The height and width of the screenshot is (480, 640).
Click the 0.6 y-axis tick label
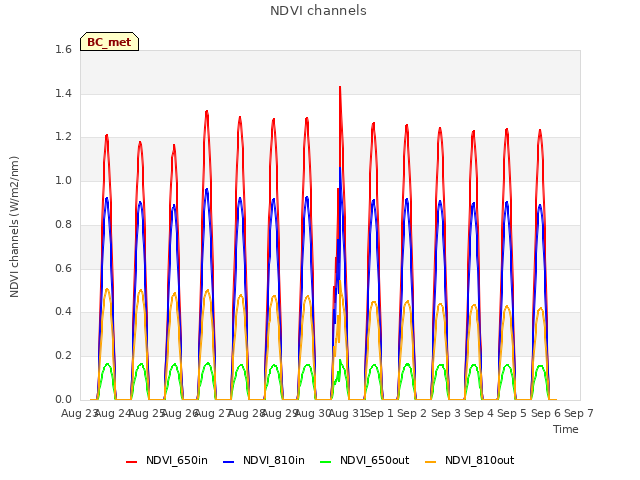(x=63, y=268)
